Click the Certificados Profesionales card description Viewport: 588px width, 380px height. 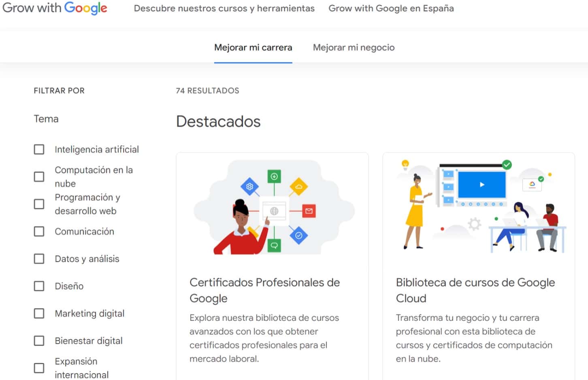point(264,338)
